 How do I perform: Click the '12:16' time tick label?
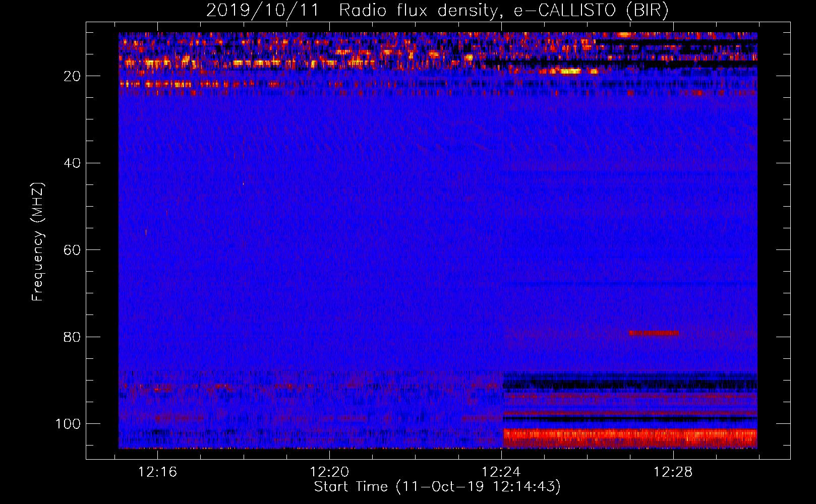(157, 472)
